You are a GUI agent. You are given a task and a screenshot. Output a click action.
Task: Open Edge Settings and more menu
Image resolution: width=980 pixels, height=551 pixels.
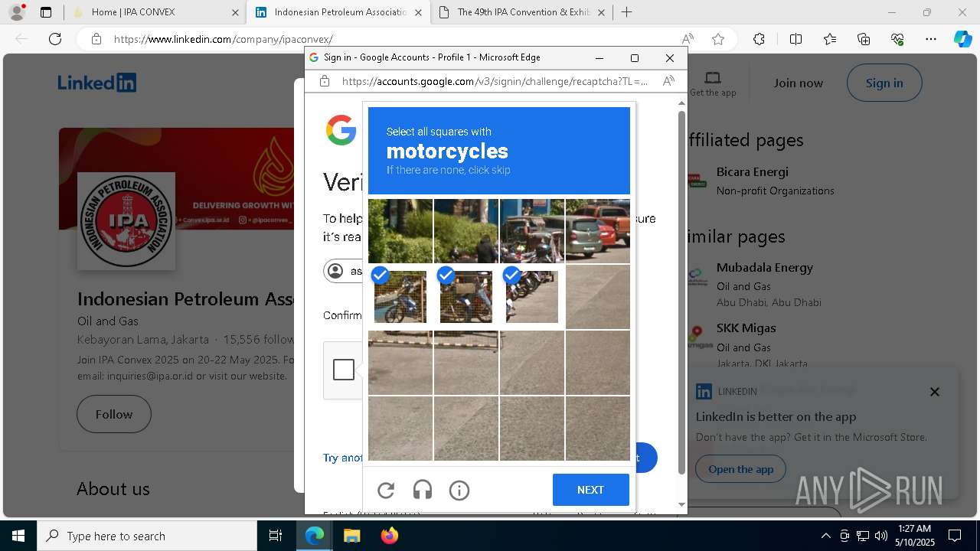(x=931, y=39)
